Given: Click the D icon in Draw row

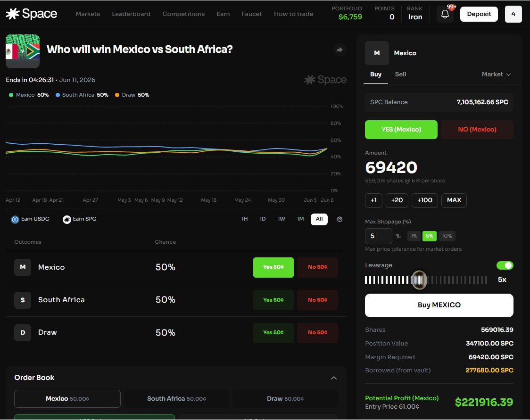Looking at the screenshot, I should click(x=23, y=332).
